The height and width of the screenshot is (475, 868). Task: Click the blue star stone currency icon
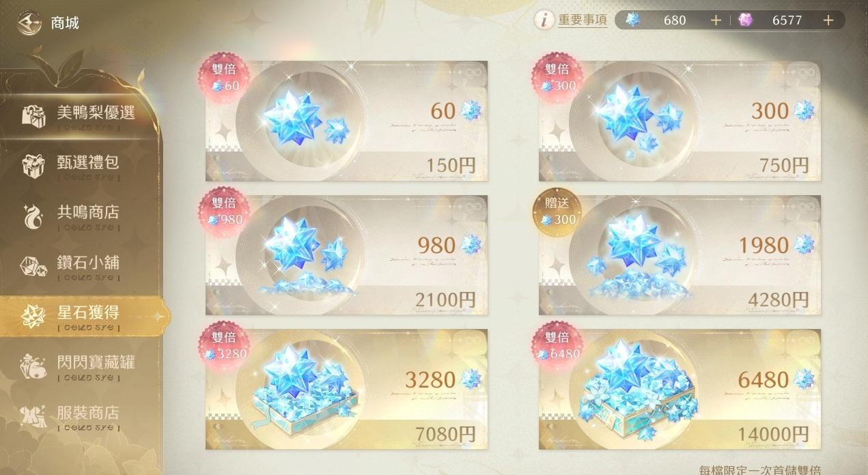click(x=633, y=20)
